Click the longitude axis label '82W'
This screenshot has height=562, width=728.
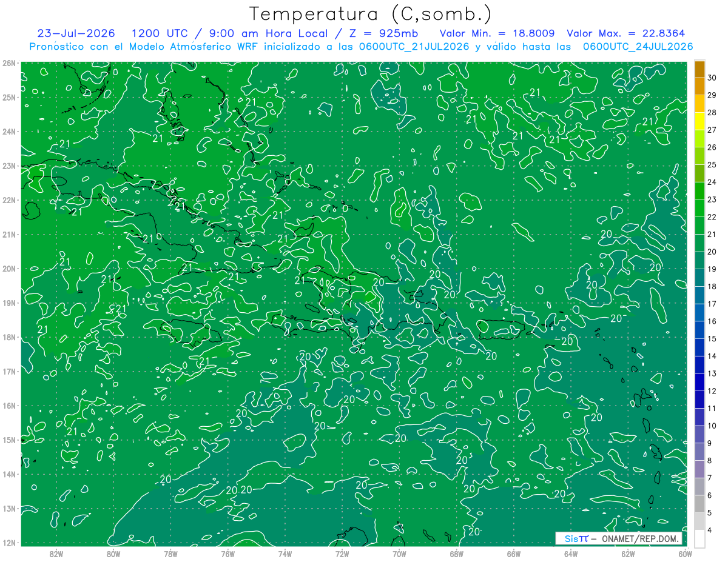[56, 554]
